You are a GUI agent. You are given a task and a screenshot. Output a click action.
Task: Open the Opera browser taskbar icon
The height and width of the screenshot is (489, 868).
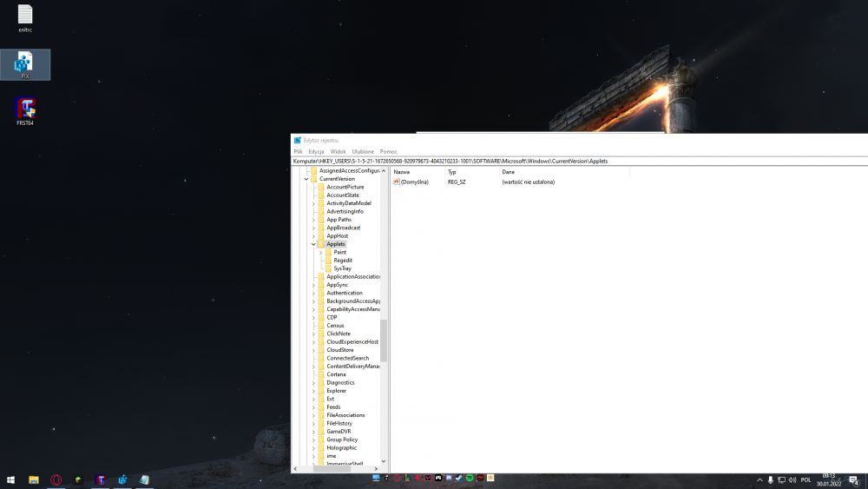click(56, 479)
